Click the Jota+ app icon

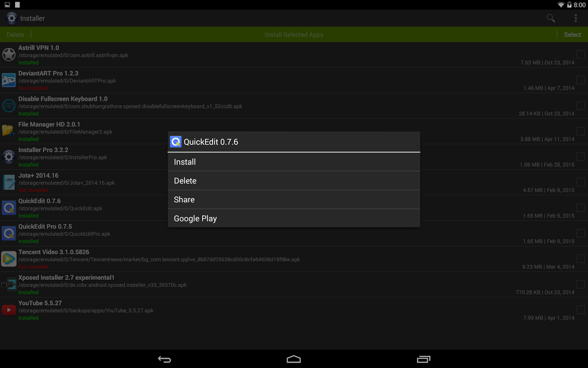(x=9, y=182)
